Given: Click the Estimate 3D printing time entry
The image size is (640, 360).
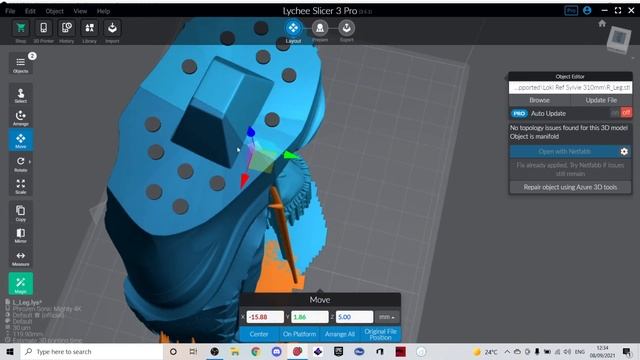Looking at the screenshot, I should point(47,340).
